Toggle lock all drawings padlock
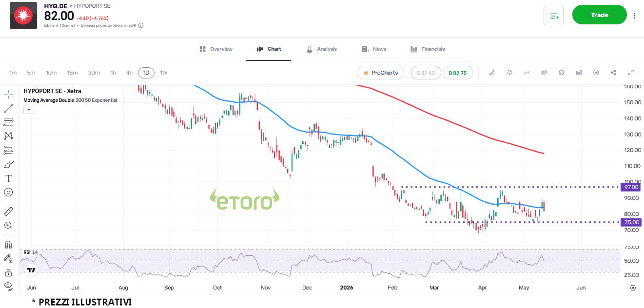The width and height of the screenshot is (644, 308). [8, 272]
